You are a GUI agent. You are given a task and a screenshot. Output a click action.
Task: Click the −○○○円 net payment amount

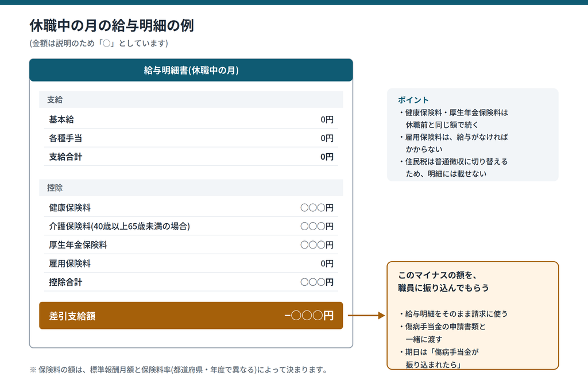pyautogui.click(x=308, y=316)
